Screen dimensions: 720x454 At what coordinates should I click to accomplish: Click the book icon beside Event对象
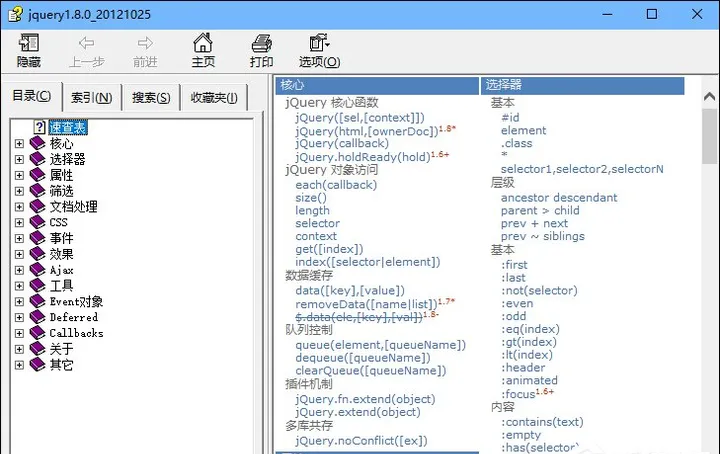38,302
